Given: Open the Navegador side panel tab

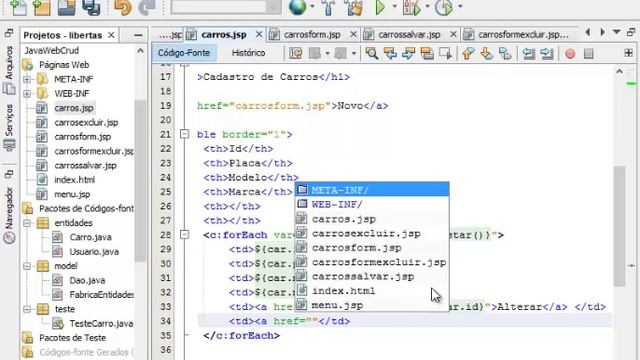Looking at the screenshot, I should [9, 216].
